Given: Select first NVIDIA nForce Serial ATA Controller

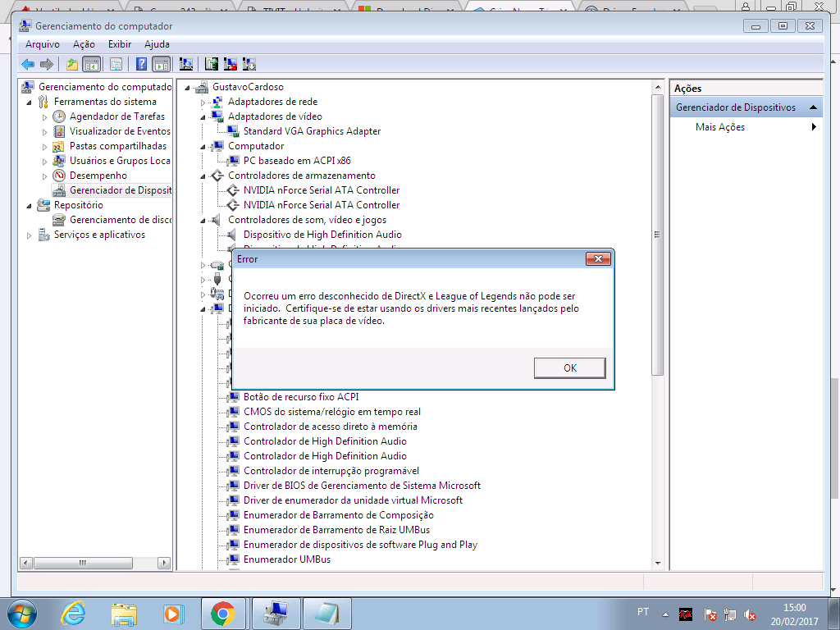Looking at the screenshot, I should click(322, 190).
